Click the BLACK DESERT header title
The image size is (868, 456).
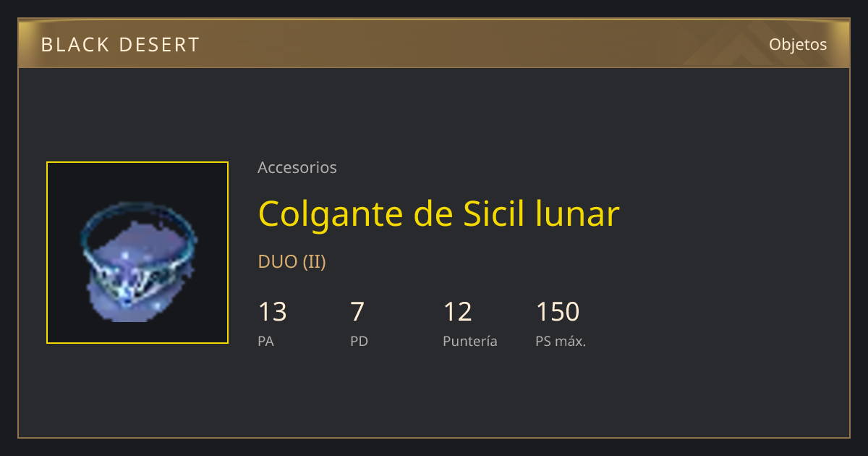(120, 45)
